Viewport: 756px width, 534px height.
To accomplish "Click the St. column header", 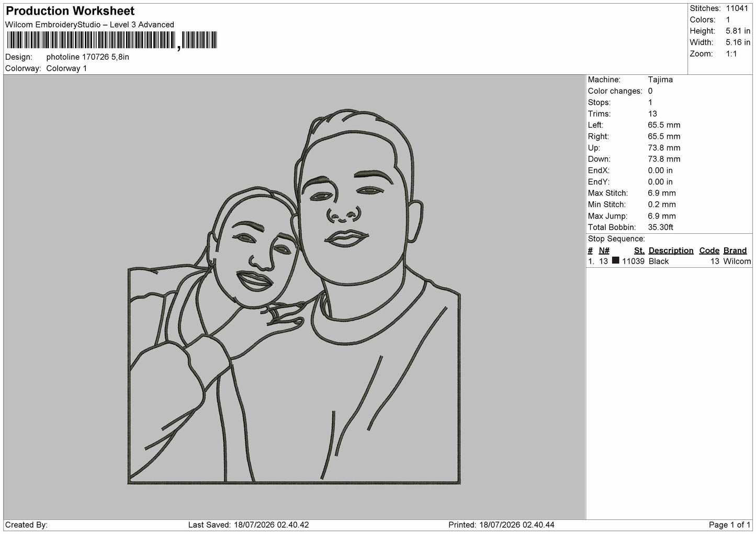I will (639, 251).
